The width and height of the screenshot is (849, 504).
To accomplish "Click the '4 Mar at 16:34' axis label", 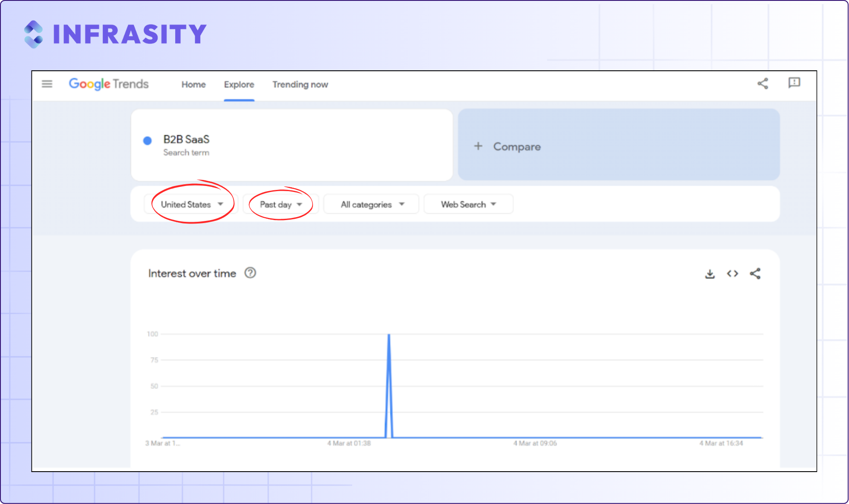I will 721,443.
